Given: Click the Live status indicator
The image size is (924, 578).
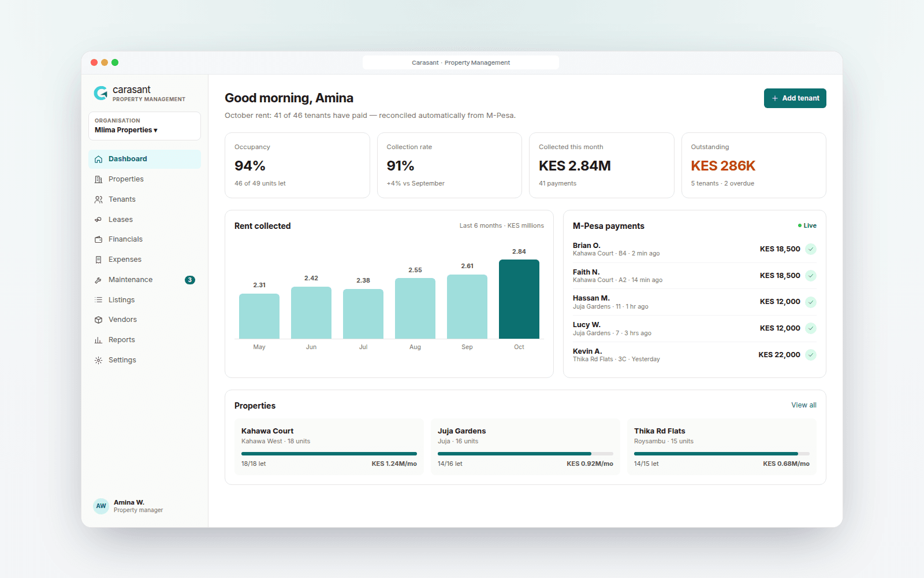Looking at the screenshot, I should 807,225.
